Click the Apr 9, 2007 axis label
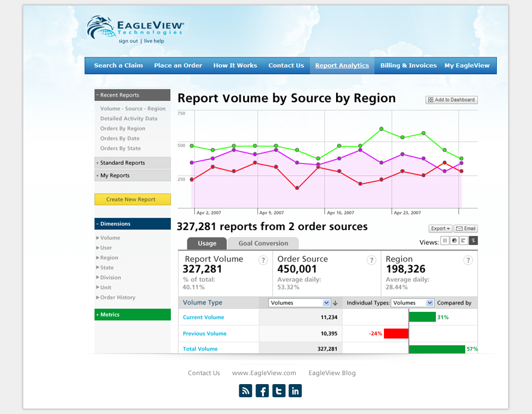532x414 pixels. [x=272, y=213]
